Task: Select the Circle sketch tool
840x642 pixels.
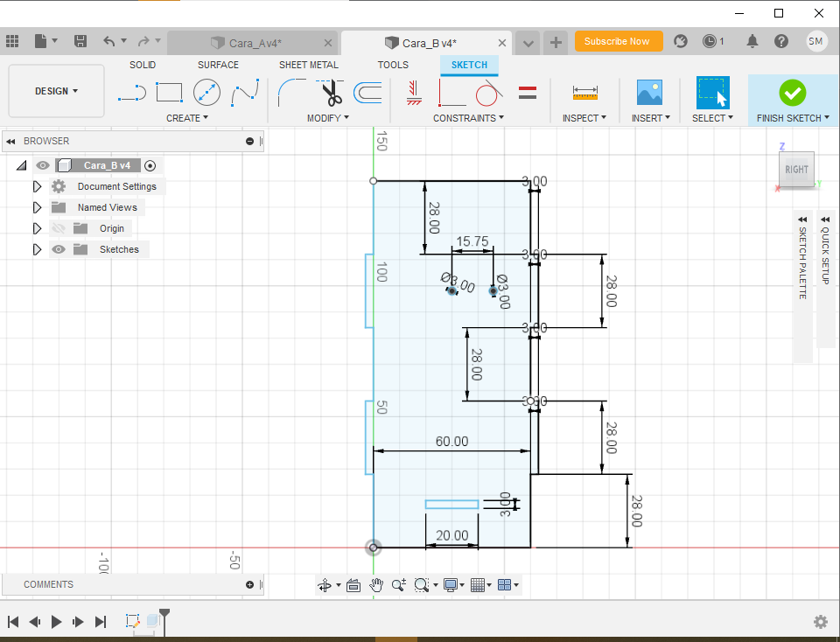Action: (206, 92)
